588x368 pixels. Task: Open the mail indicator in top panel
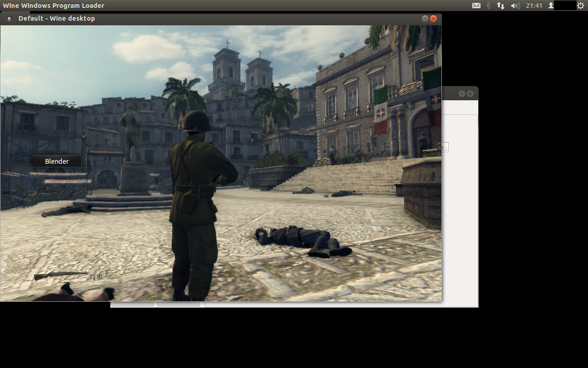(x=476, y=6)
